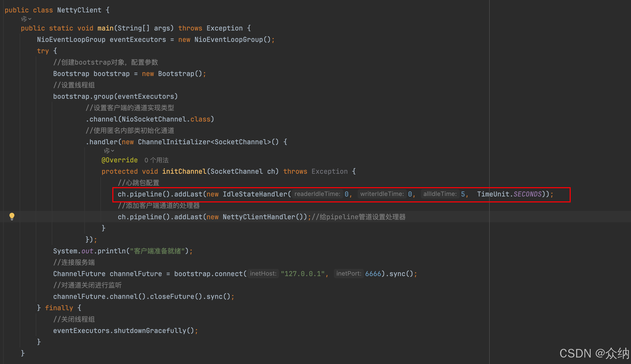Click the initChannel method name
This screenshot has width=631, height=364.
click(x=184, y=171)
